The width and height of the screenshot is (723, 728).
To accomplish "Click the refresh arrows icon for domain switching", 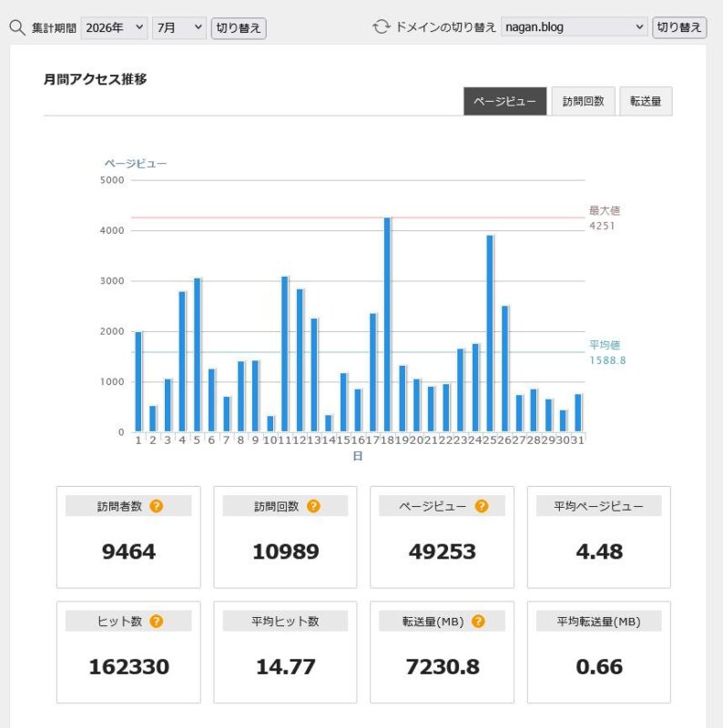I will pyautogui.click(x=381, y=27).
